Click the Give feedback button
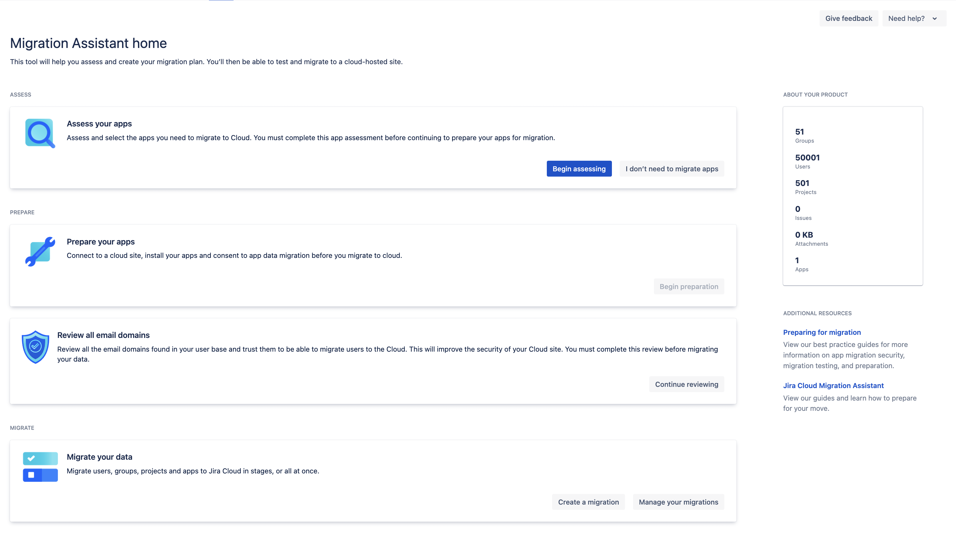 pyautogui.click(x=849, y=18)
